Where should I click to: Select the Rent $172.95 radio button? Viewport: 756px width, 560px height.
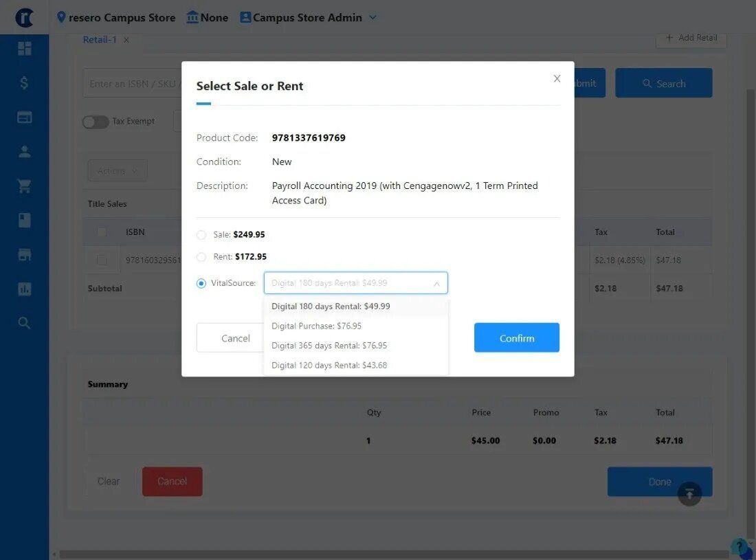201,256
